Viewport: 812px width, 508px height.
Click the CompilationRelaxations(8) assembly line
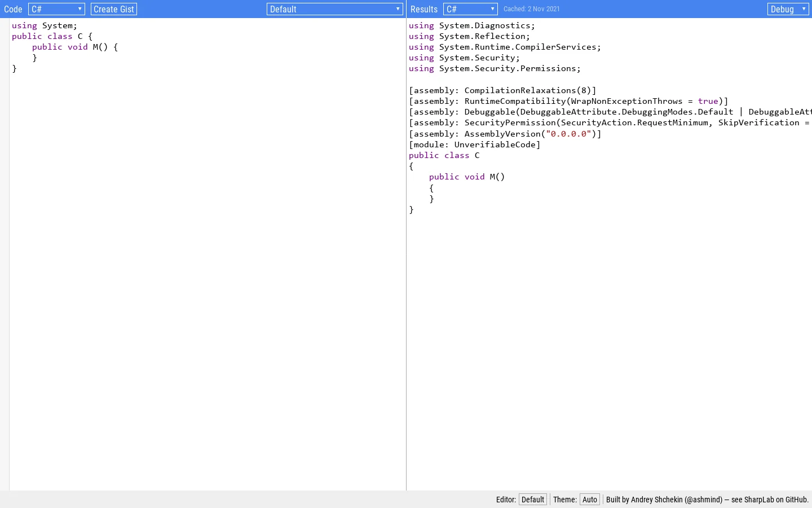tap(502, 90)
